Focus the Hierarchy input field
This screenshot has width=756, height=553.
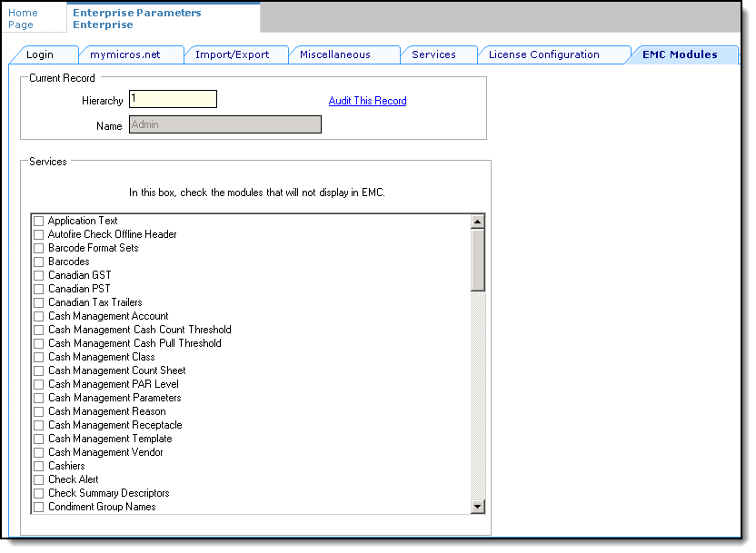coord(173,99)
